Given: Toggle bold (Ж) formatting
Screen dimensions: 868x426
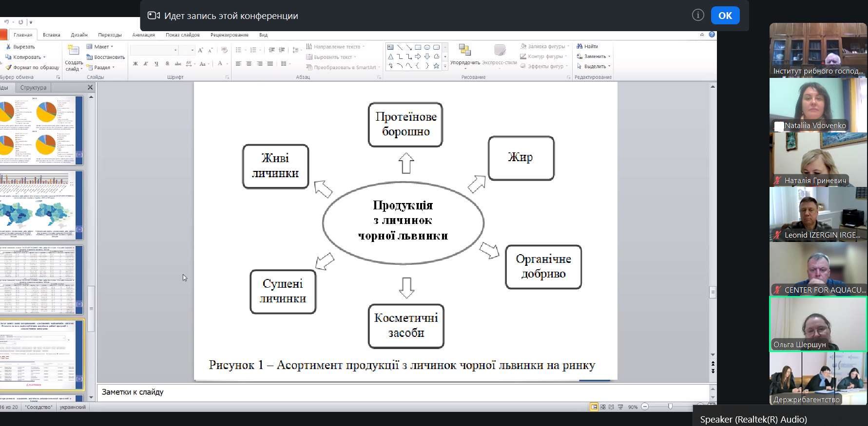Looking at the screenshot, I should tap(135, 64).
